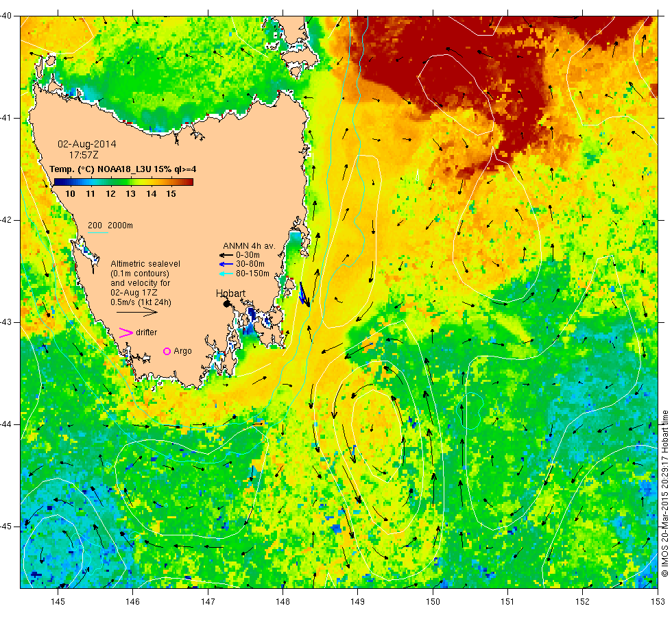Click the magenta drifter legend symbol

click(x=125, y=332)
